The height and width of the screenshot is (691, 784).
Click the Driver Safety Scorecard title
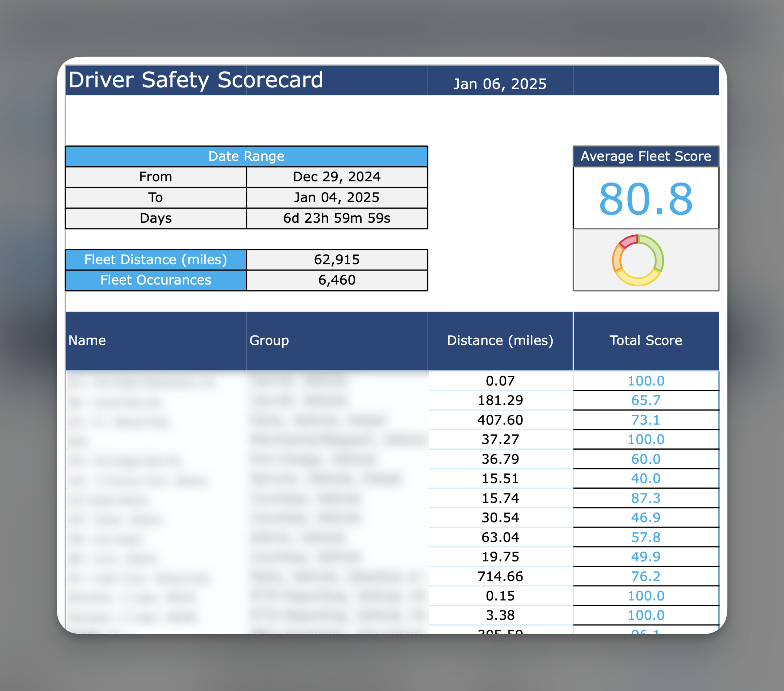tap(196, 80)
